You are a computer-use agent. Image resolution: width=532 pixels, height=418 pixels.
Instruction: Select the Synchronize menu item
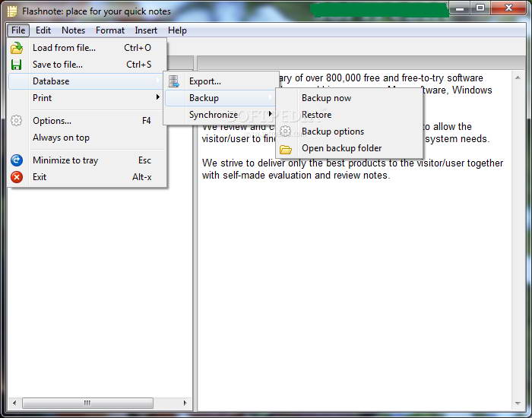pyautogui.click(x=221, y=114)
